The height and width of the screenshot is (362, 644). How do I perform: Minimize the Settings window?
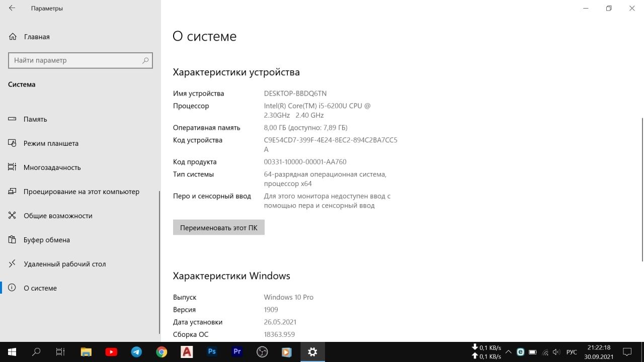(x=586, y=8)
